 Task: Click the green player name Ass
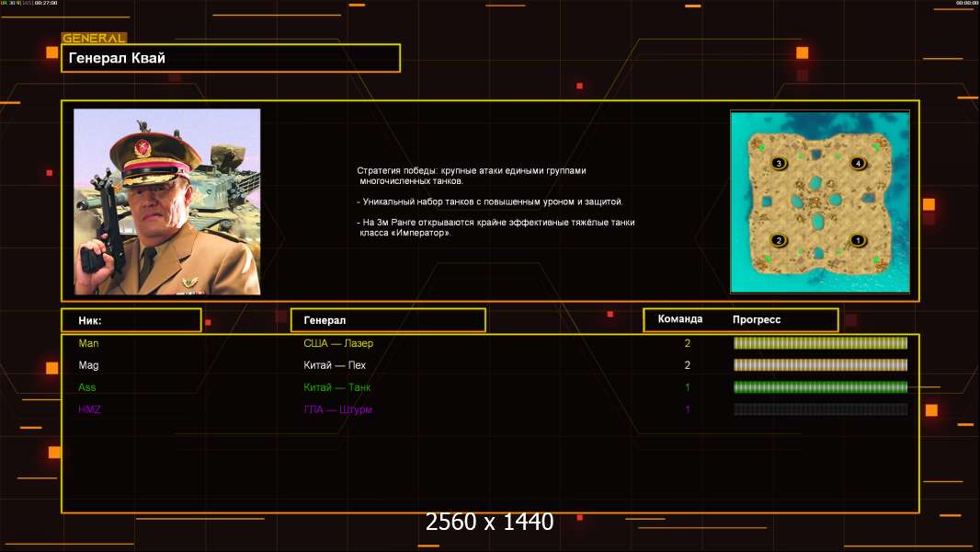tap(87, 387)
